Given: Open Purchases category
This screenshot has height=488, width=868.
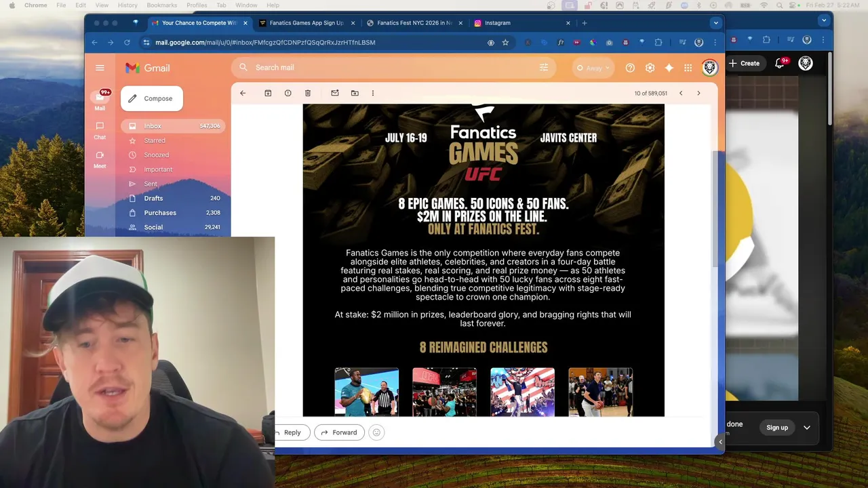Looking at the screenshot, I should point(174,213).
